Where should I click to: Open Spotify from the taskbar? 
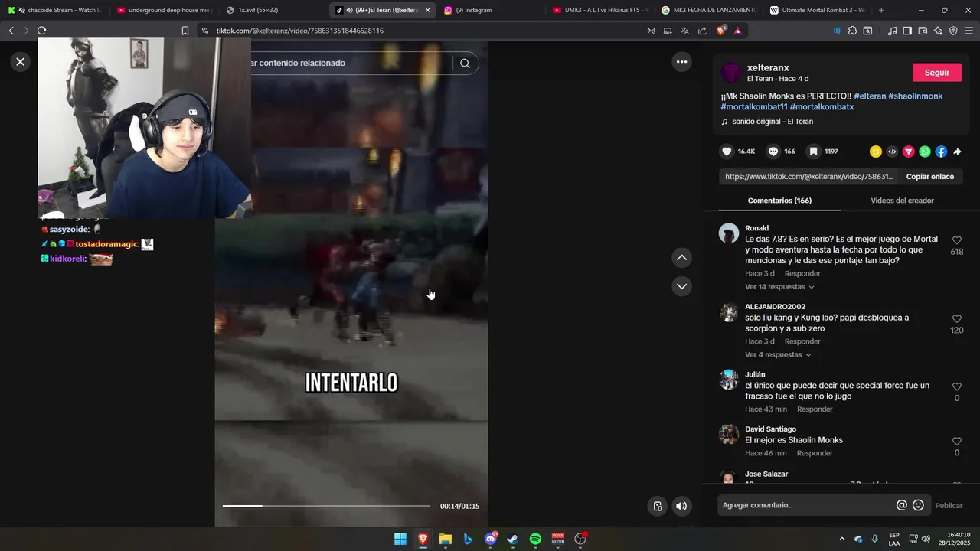(x=535, y=539)
